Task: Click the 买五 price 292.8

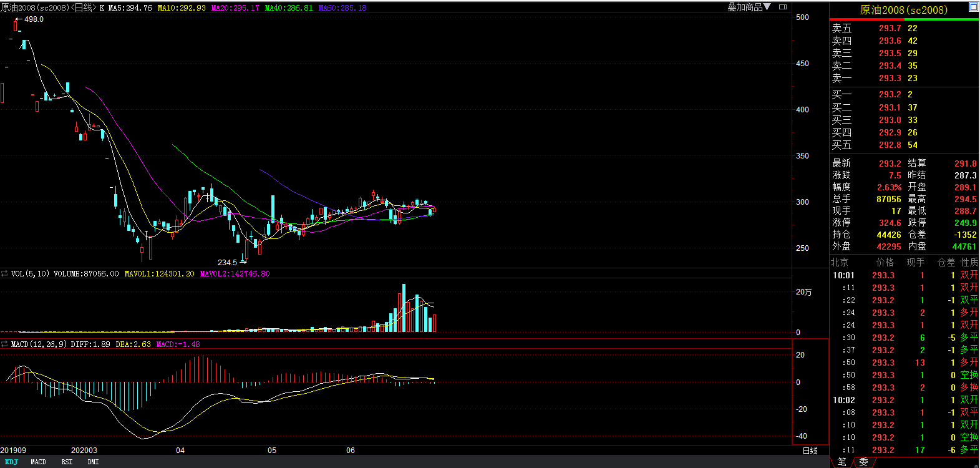Action: [x=890, y=145]
